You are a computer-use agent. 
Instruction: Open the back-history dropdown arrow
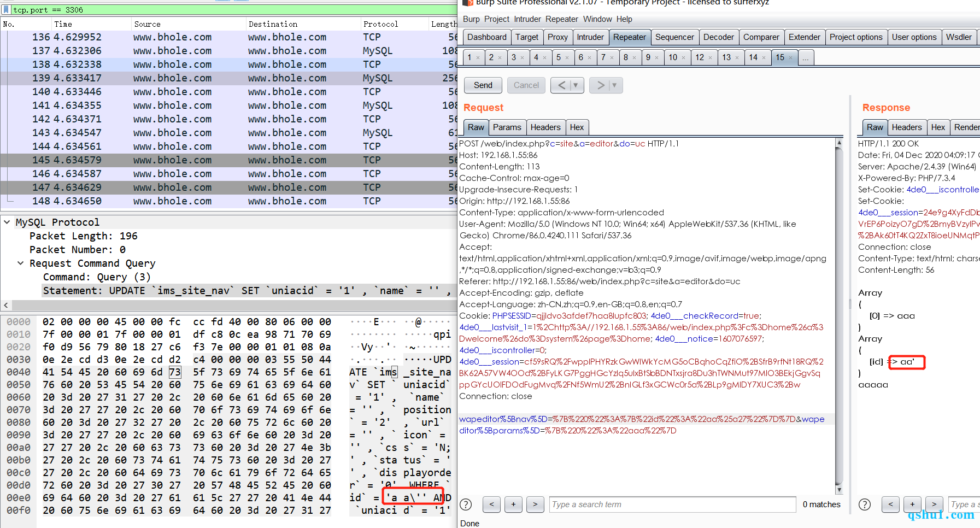[x=576, y=85]
